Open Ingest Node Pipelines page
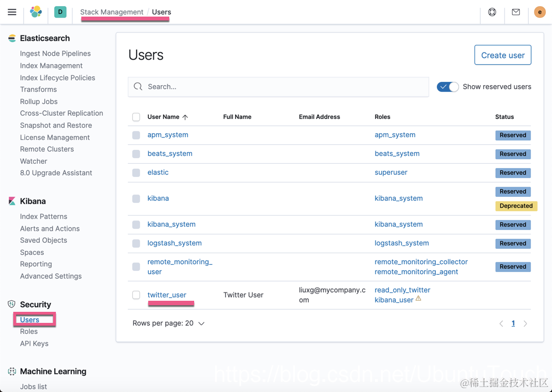This screenshot has width=552, height=392. tap(55, 54)
